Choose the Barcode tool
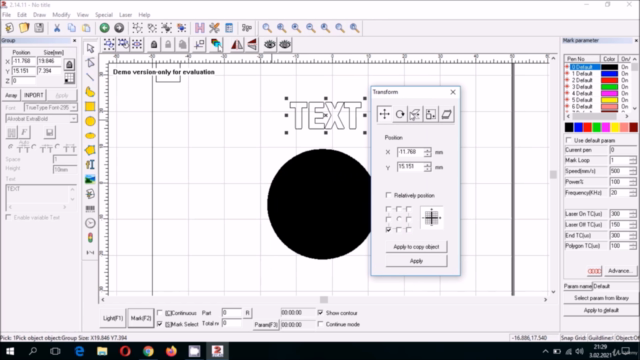Screen dimensions: 640x360 click(90, 209)
